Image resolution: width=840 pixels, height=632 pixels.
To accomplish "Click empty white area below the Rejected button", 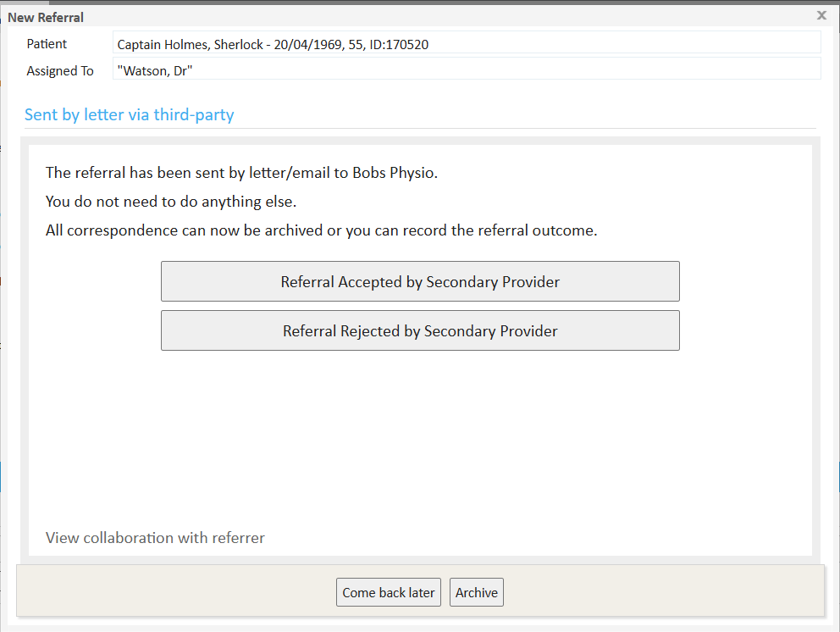I will click(420, 432).
